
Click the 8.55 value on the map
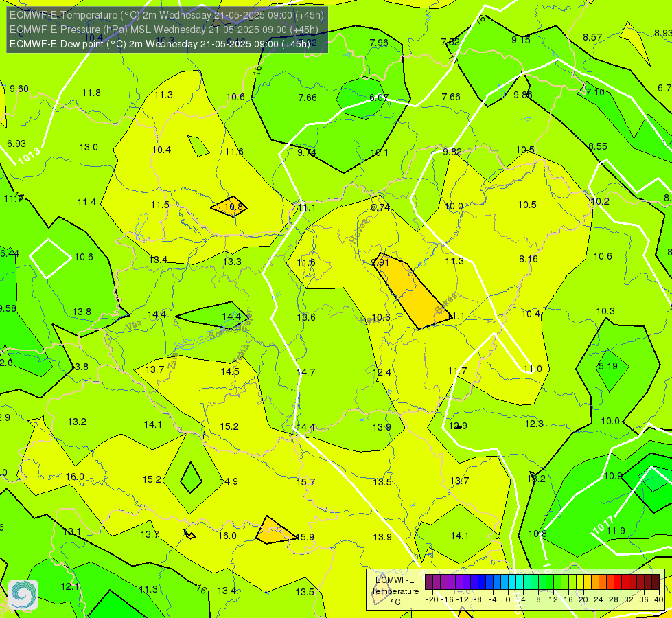click(x=597, y=146)
